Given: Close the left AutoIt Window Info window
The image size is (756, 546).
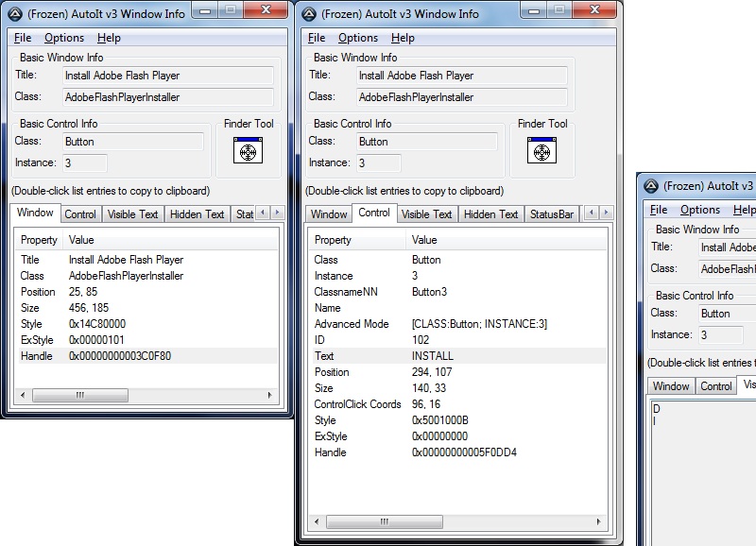Looking at the screenshot, I should pyautogui.click(x=266, y=10).
